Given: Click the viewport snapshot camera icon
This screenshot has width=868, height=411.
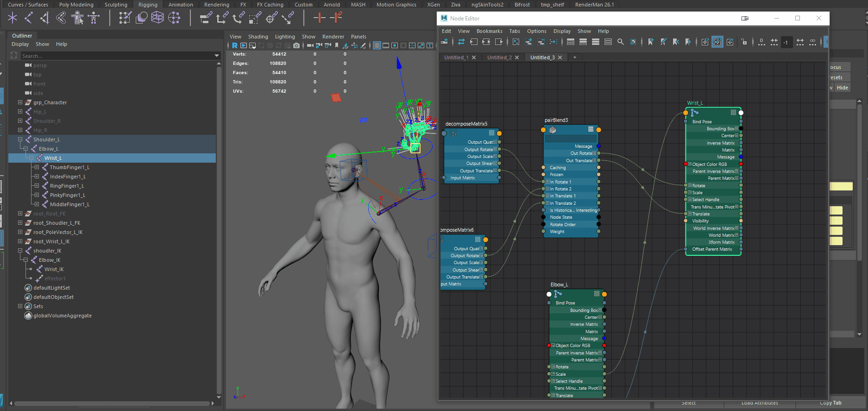Looking at the screenshot, I should 296,45.
